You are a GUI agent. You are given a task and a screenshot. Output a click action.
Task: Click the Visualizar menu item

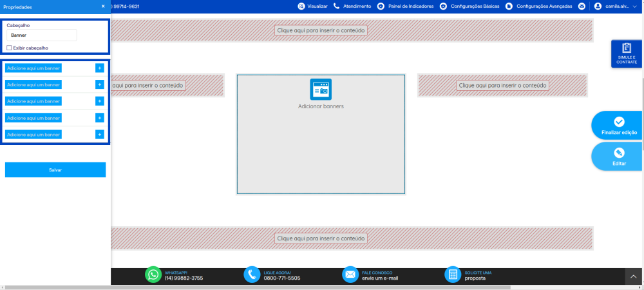312,6
